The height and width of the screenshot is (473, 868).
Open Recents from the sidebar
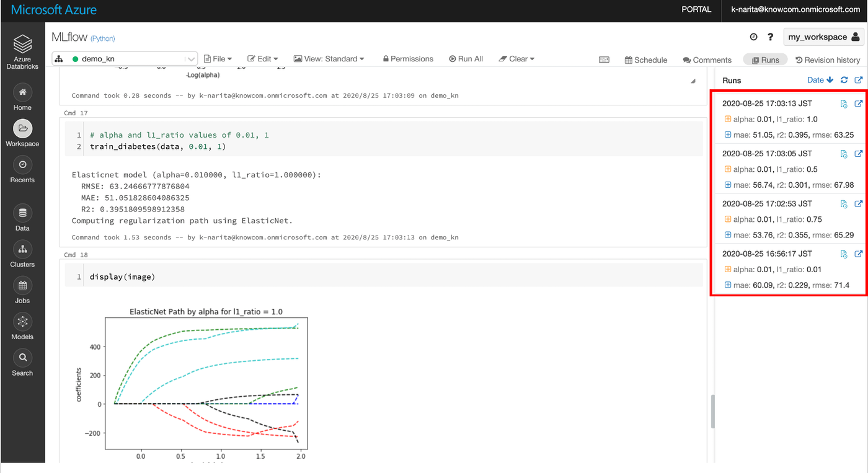(22, 165)
